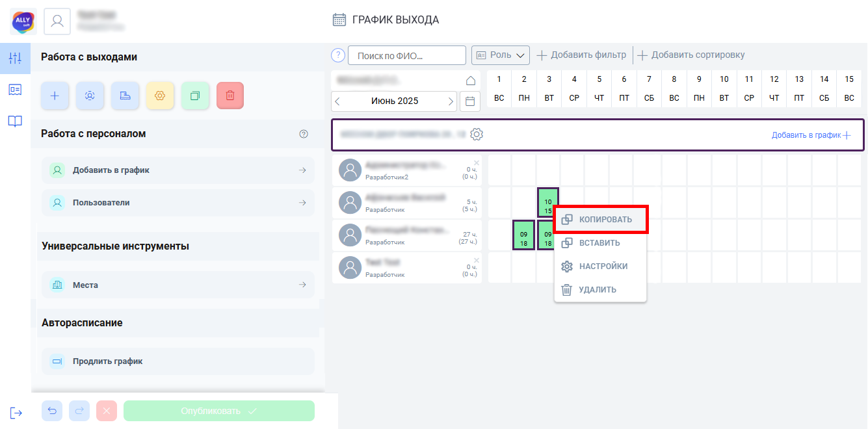Go to previous month before Июнь 2025
The width and height of the screenshot is (868, 429).
pos(337,101)
